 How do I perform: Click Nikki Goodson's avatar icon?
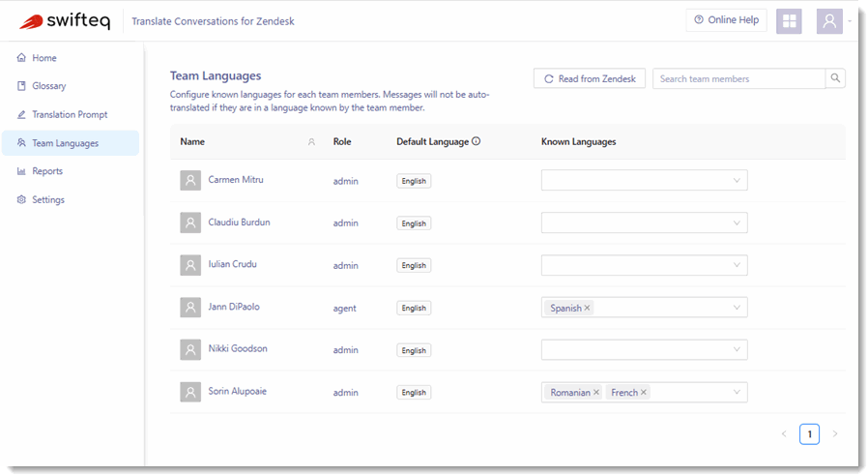[190, 350]
